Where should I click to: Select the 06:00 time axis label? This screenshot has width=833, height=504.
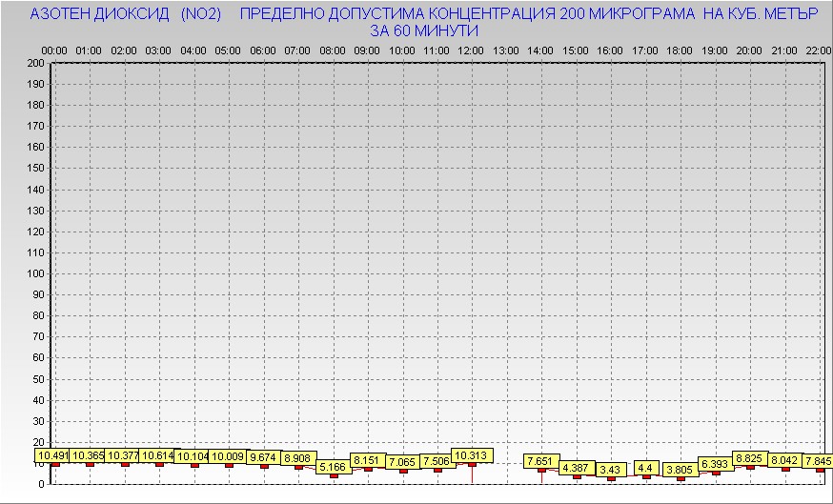pos(263,50)
